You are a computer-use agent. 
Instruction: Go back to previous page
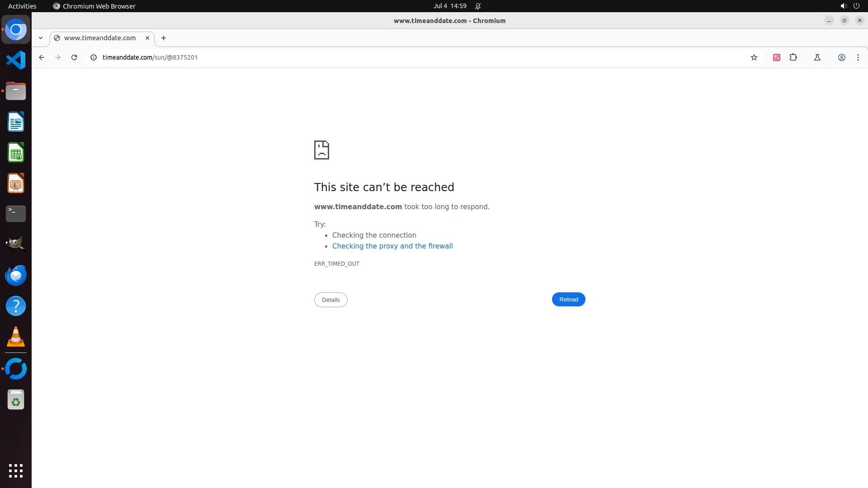click(x=42, y=57)
